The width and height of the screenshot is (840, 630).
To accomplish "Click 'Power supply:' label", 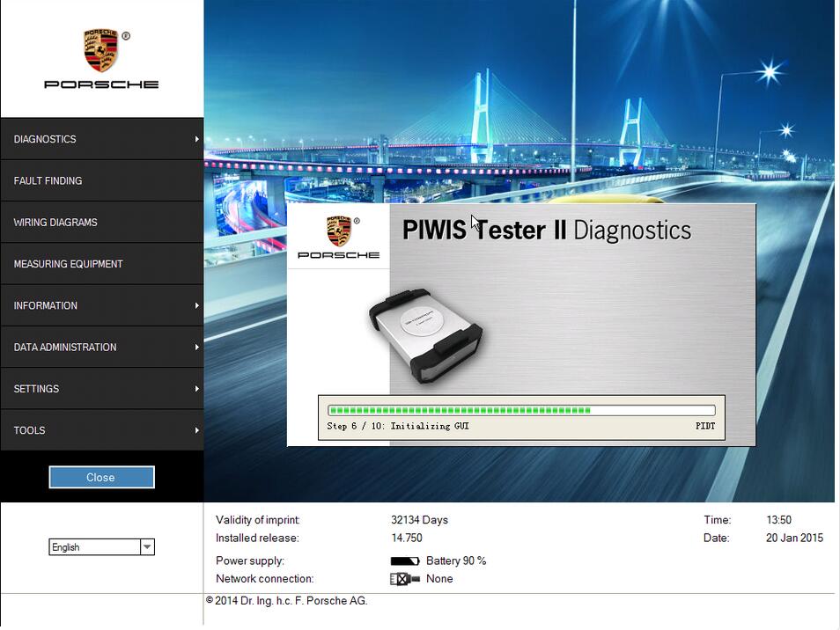I will pos(250,561).
